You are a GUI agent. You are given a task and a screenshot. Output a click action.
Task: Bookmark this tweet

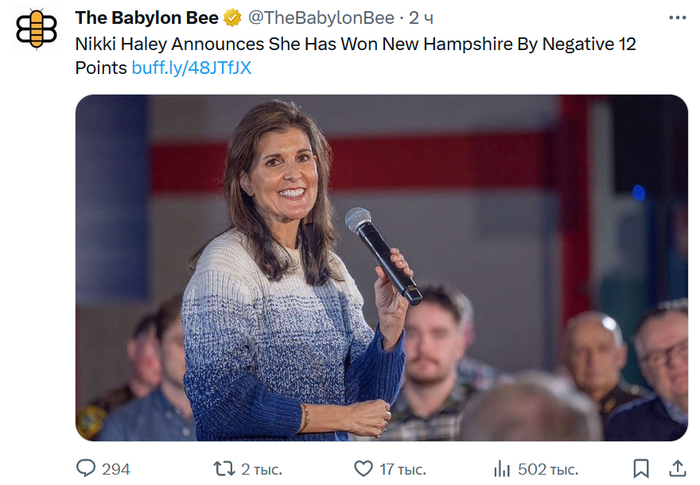[641, 468]
